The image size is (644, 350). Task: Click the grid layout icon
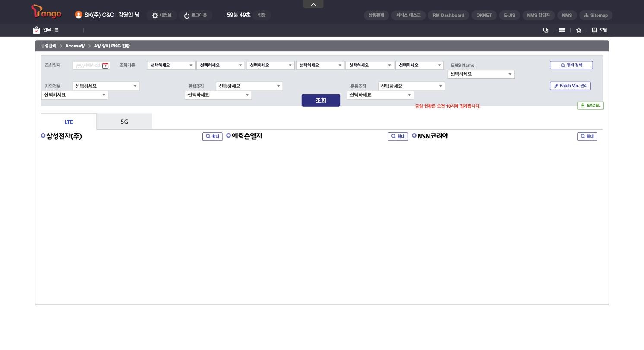tap(562, 30)
